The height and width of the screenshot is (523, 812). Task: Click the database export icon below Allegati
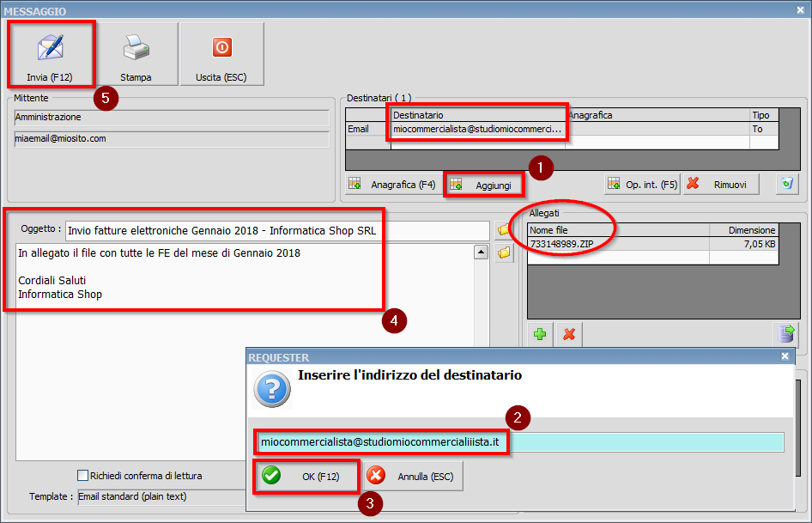pyautogui.click(x=787, y=334)
